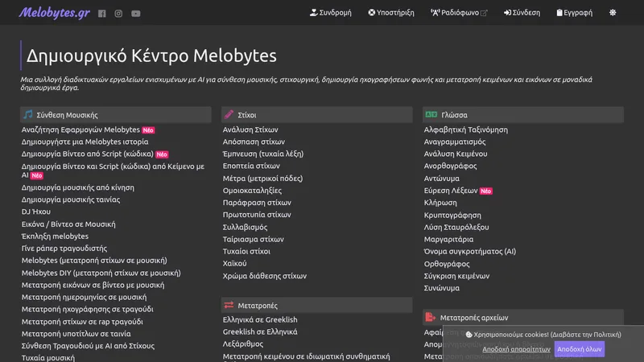Open Μετατροπή ηχογράφησης σε τραγούδι
The image size is (644, 362).
88,309
